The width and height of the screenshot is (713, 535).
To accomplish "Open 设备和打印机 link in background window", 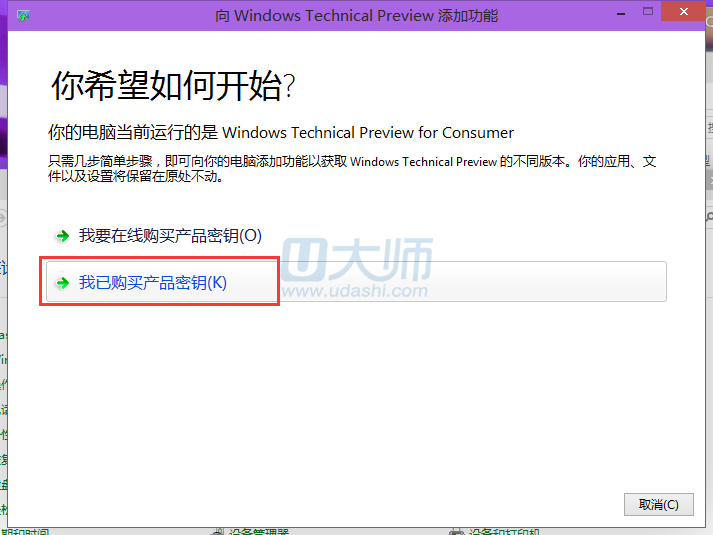I will [505, 531].
